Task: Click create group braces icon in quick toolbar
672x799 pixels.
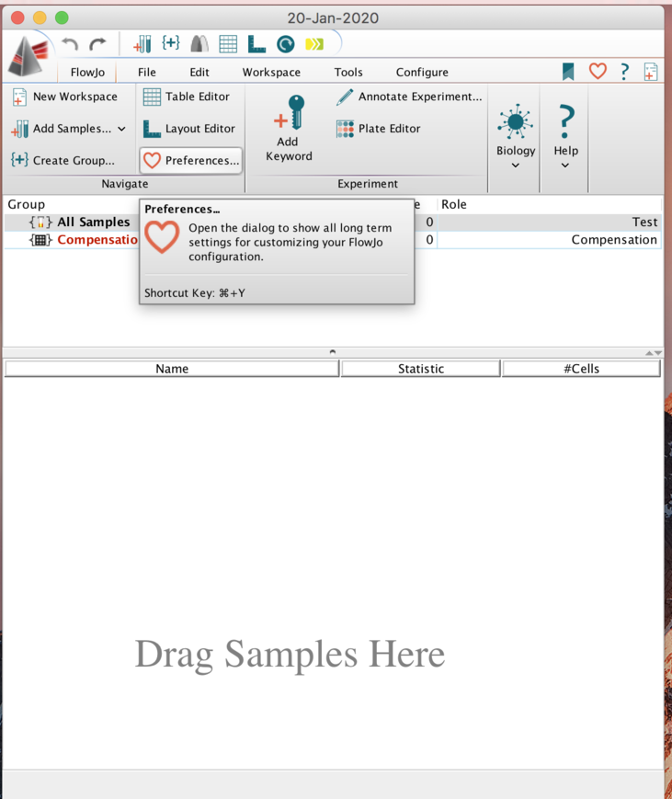Action: click(171, 43)
